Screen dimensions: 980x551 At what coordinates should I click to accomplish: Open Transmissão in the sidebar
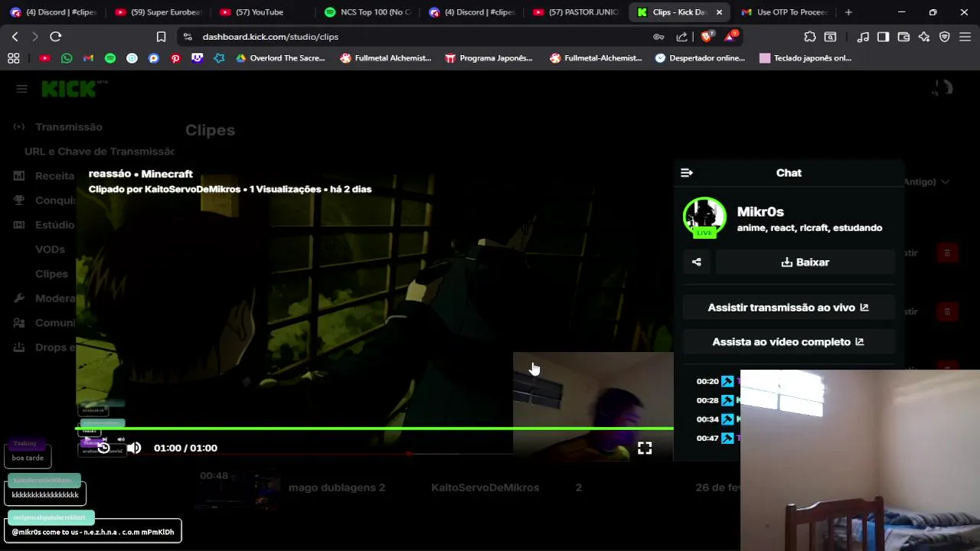tap(68, 127)
